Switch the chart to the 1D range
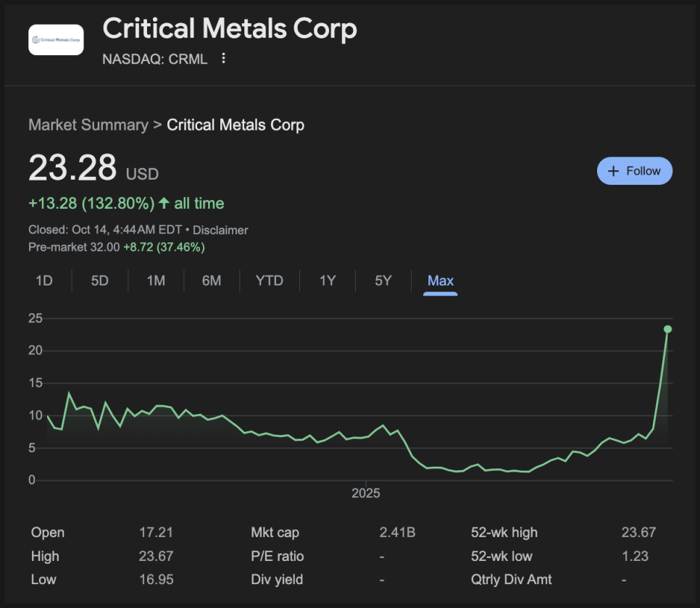This screenshot has width=700, height=608. click(x=44, y=280)
